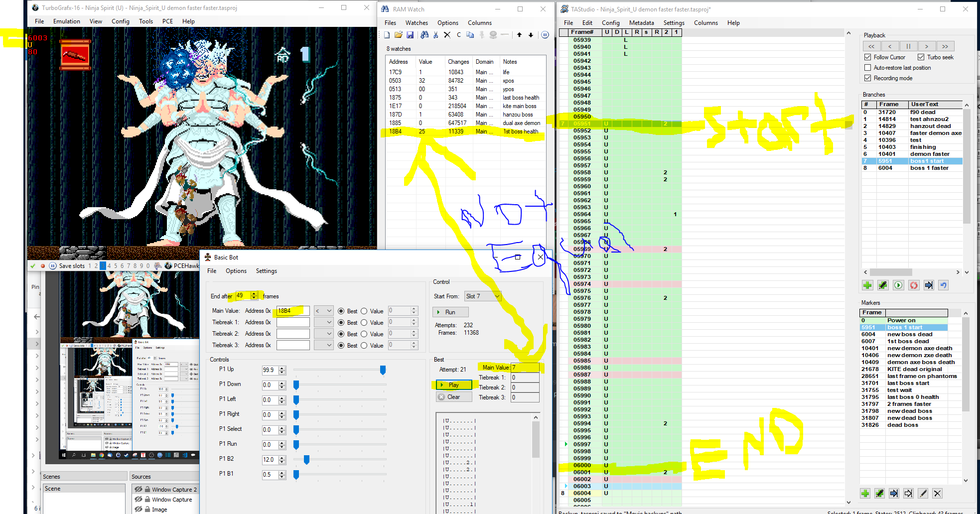The image size is (980, 514).
Task: Open Tiebreak 3 comparison operator dropdown
Action: (x=324, y=345)
